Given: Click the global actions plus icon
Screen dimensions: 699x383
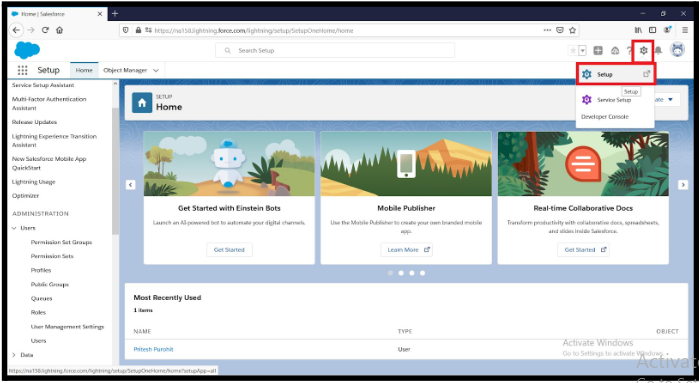Looking at the screenshot, I should [x=598, y=50].
